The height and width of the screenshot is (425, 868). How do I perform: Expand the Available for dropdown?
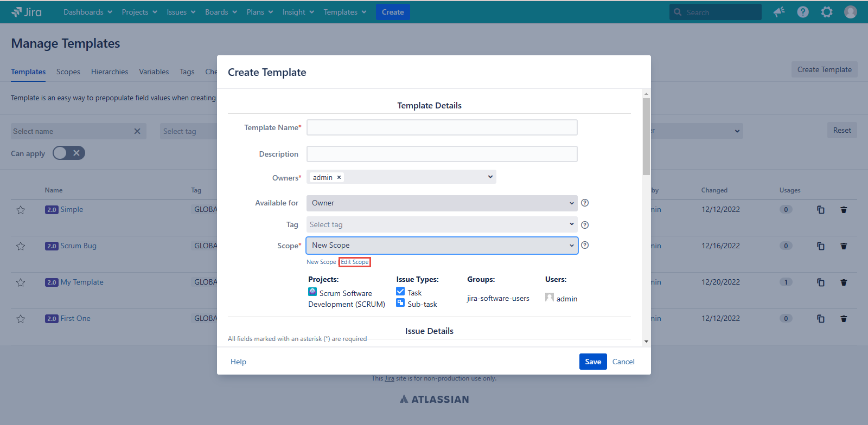point(442,203)
